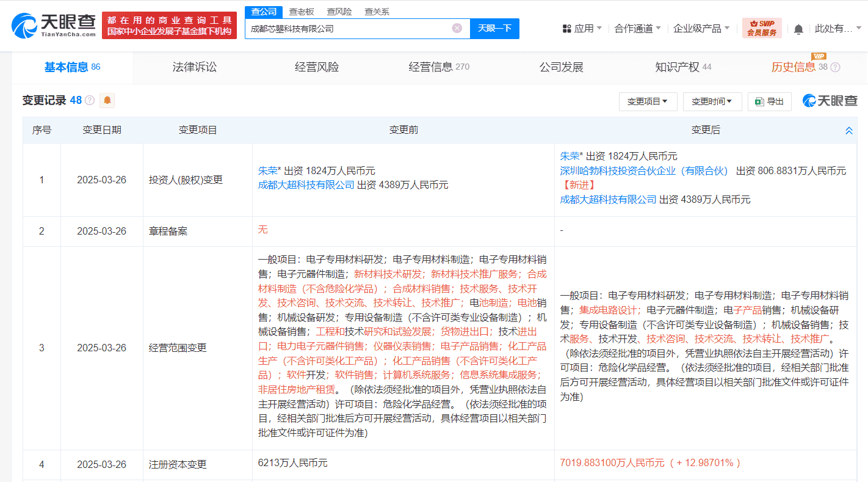Clear the search box with X icon

click(457, 28)
